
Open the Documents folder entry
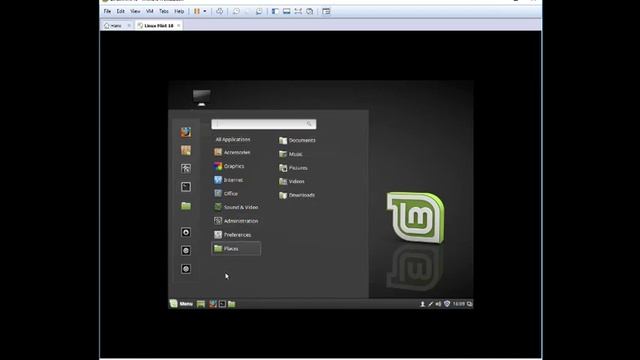[297, 140]
